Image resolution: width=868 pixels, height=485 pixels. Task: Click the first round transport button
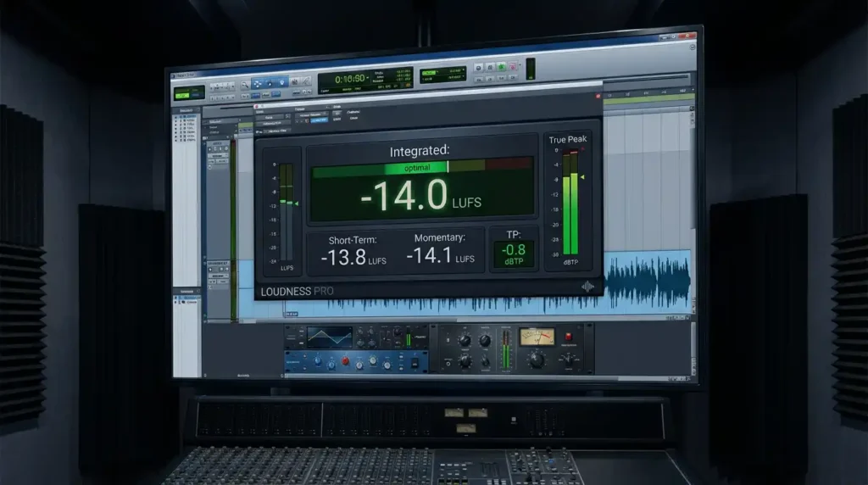coord(479,68)
